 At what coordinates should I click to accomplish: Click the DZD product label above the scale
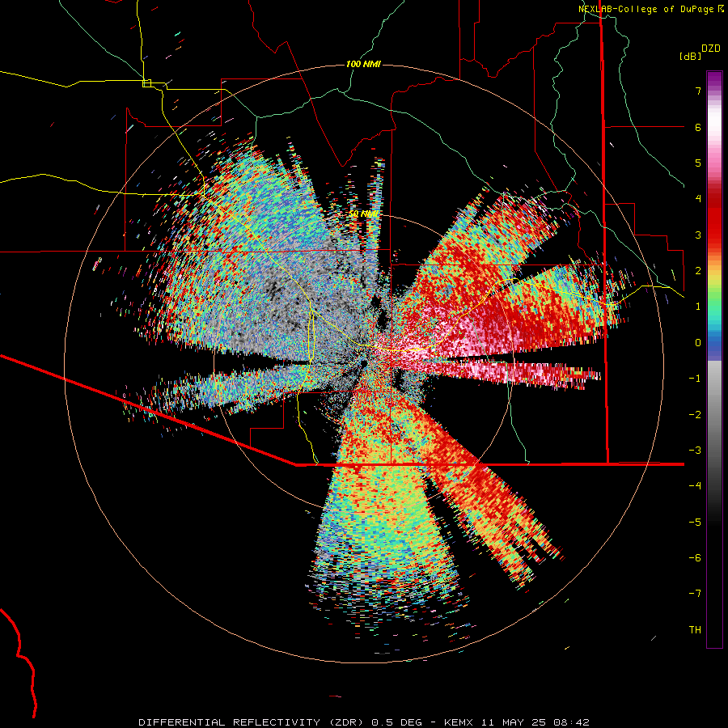711,49
